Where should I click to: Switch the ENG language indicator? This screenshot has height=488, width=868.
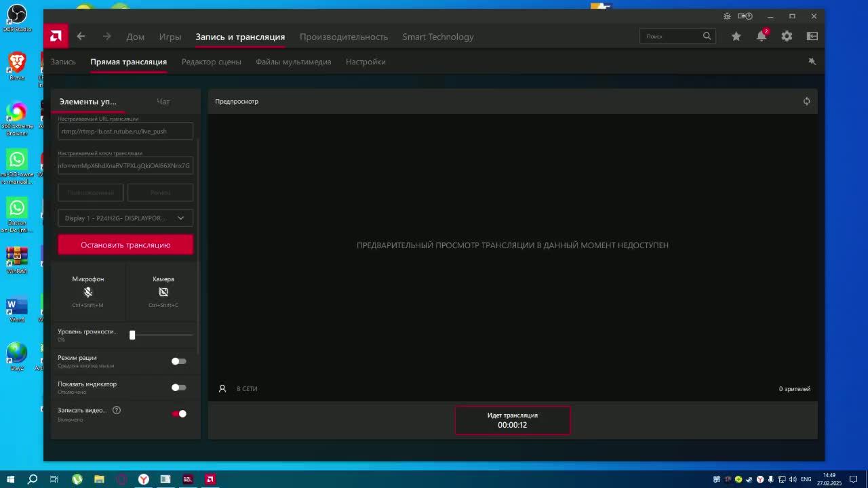click(x=806, y=479)
